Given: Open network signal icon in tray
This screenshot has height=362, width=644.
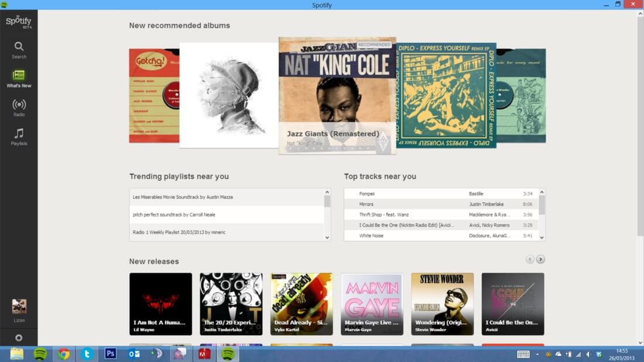Looking at the screenshot, I should pyautogui.click(x=578, y=354).
